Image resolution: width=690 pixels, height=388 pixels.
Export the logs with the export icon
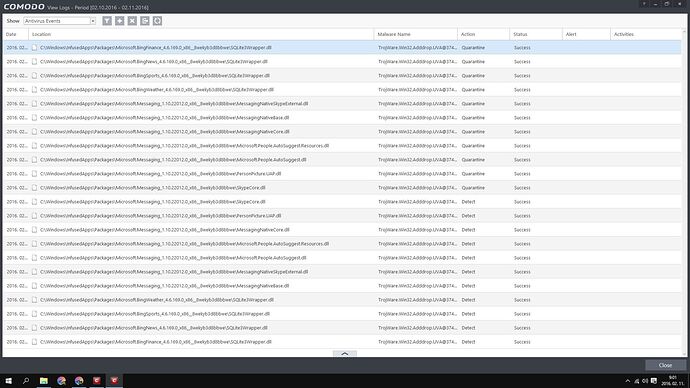click(x=145, y=21)
